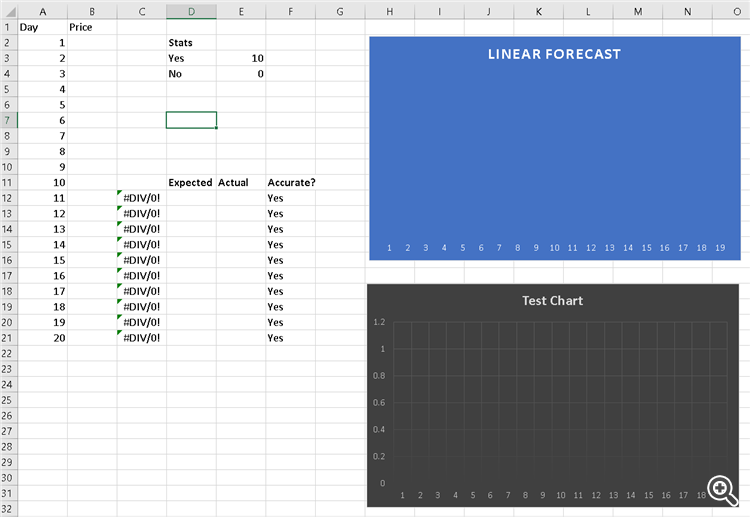Click the Yes cell in row 20
The height and width of the screenshot is (517, 750).
(x=291, y=322)
